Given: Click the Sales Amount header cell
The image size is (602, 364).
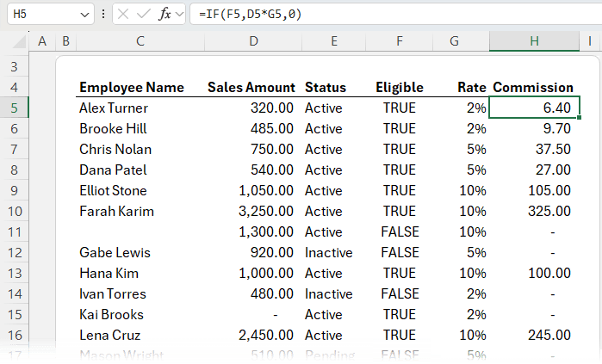Looking at the screenshot, I should tap(251, 88).
